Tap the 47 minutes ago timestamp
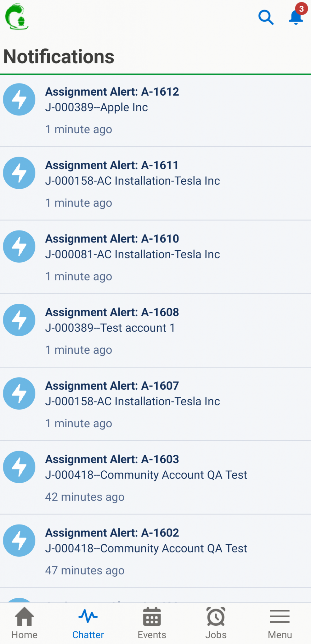Screen dimensions: 311x644 point(85,571)
